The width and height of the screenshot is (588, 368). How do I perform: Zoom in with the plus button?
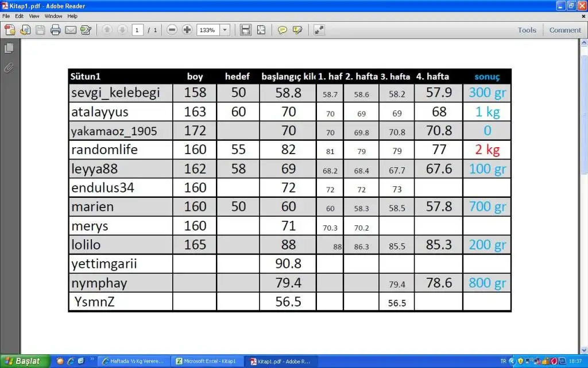[x=187, y=30]
